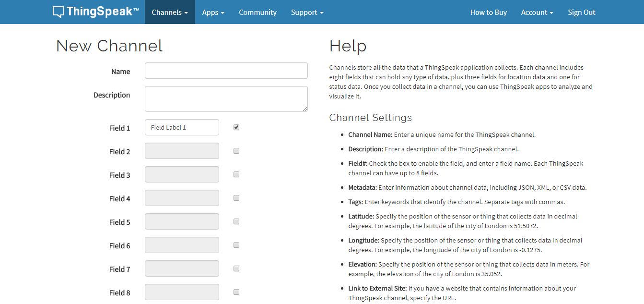Turn on the Field 6 checkbox
Viewport: 644px width, 304px height.
click(236, 245)
